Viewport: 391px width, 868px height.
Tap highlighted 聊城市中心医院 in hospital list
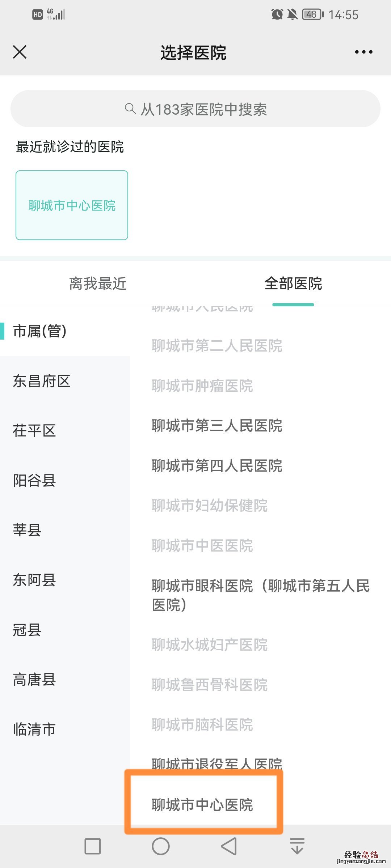(202, 805)
